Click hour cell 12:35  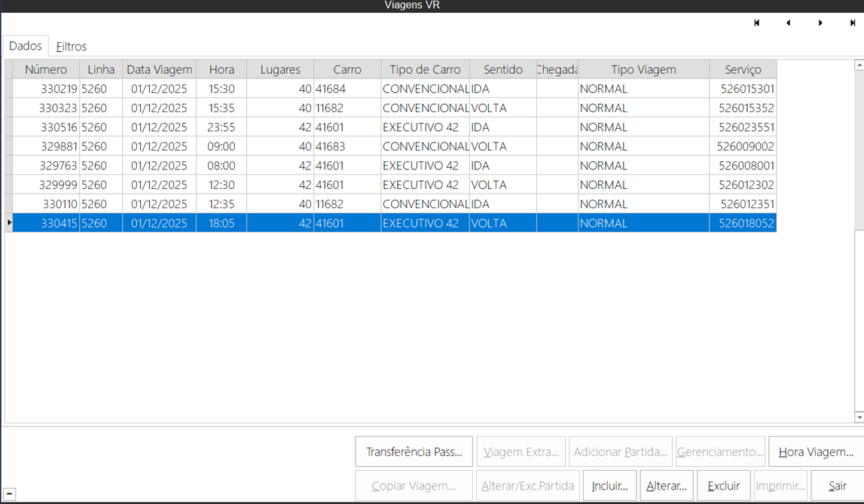pyautogui.click(x=221, y=204)
